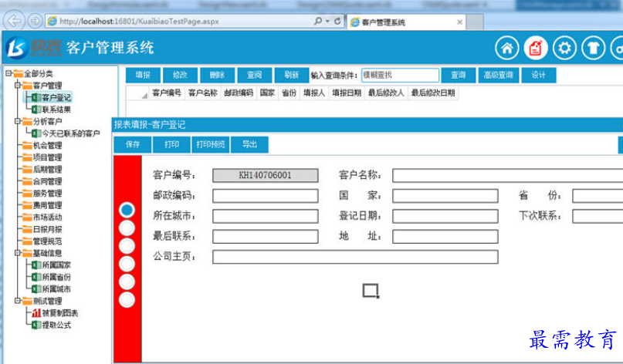Click the Home icon in the header
623x364 pixels.
point(506,49)
